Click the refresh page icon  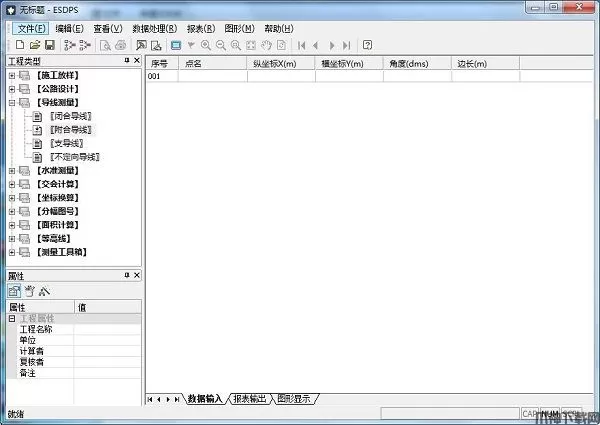point(281,45)
